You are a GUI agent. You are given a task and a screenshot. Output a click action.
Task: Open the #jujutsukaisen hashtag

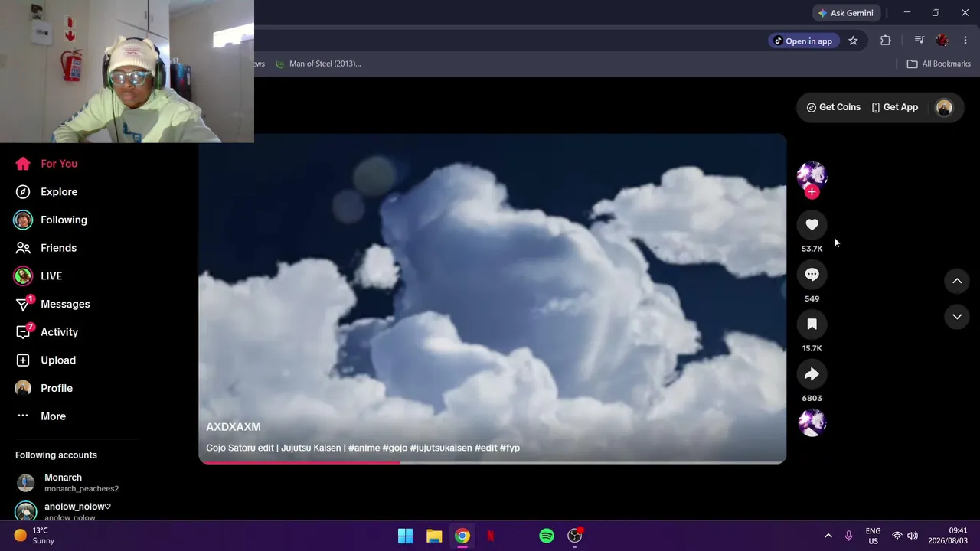441,448
